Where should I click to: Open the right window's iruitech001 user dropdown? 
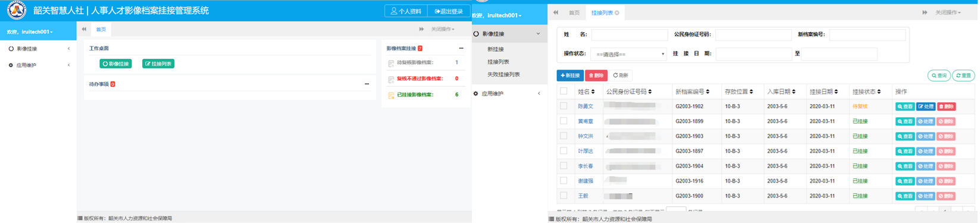497,15
